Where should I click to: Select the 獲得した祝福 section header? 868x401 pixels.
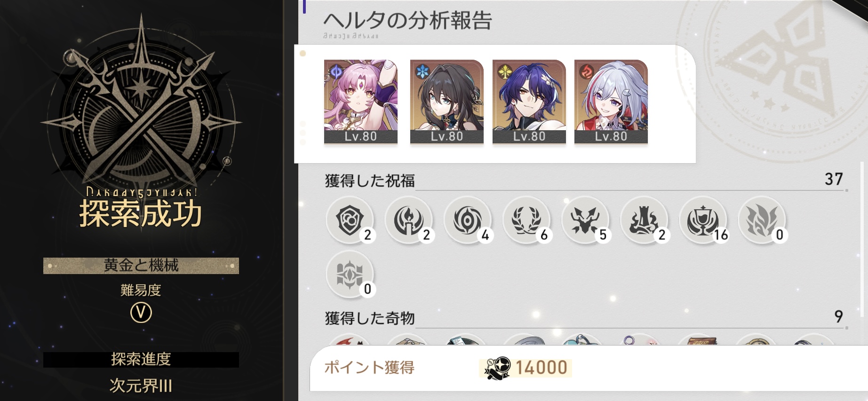[370, 181]
